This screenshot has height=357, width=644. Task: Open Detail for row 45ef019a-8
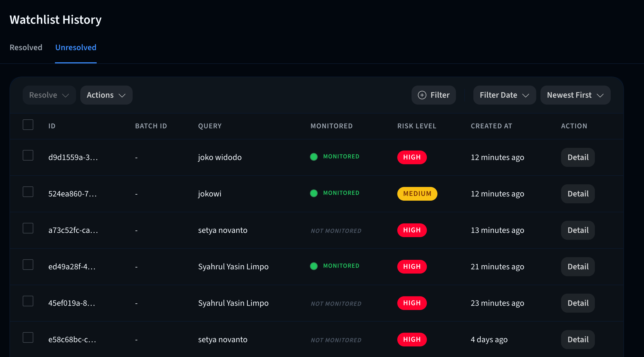[x=578, y=303]
